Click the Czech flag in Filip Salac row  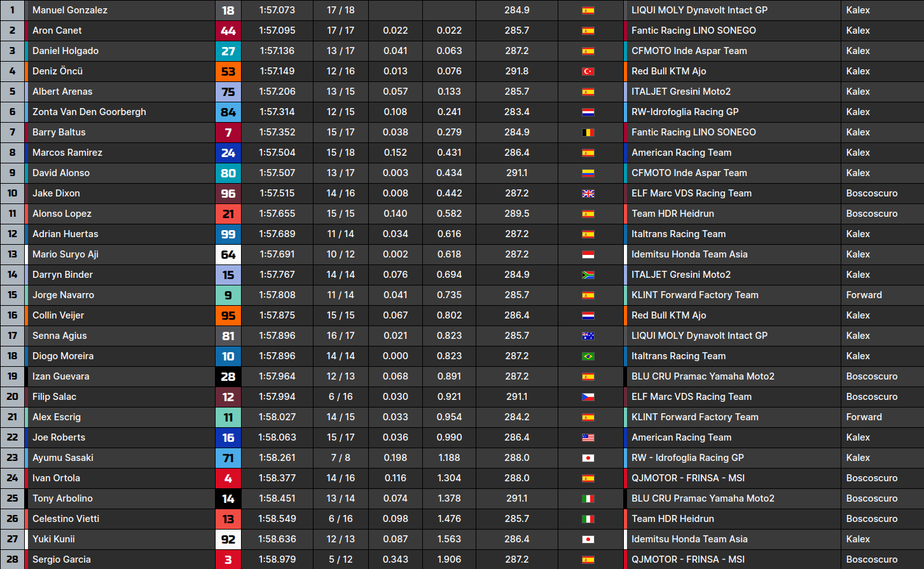click(x=588, y=397)
